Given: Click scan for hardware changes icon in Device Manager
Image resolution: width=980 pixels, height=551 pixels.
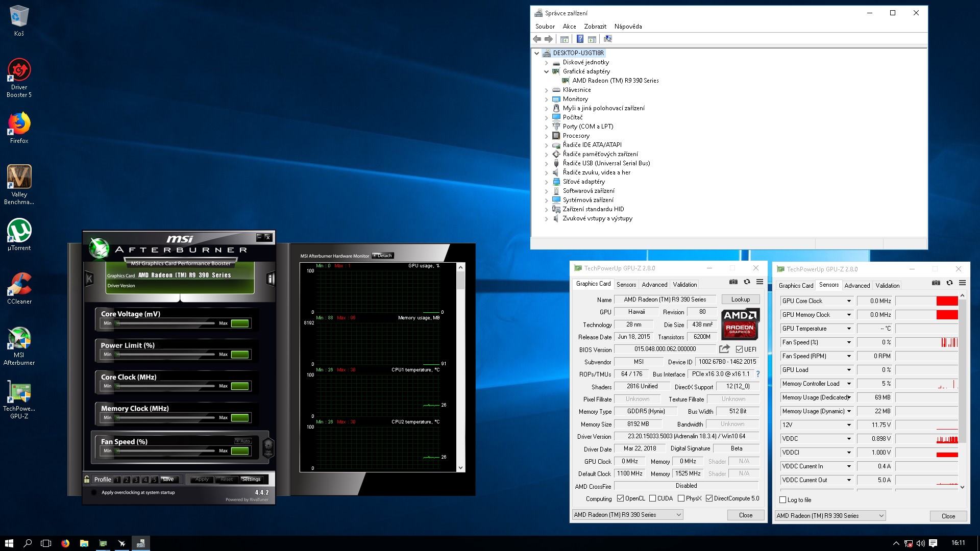Looking at the screenshot, I should [607, 39].
